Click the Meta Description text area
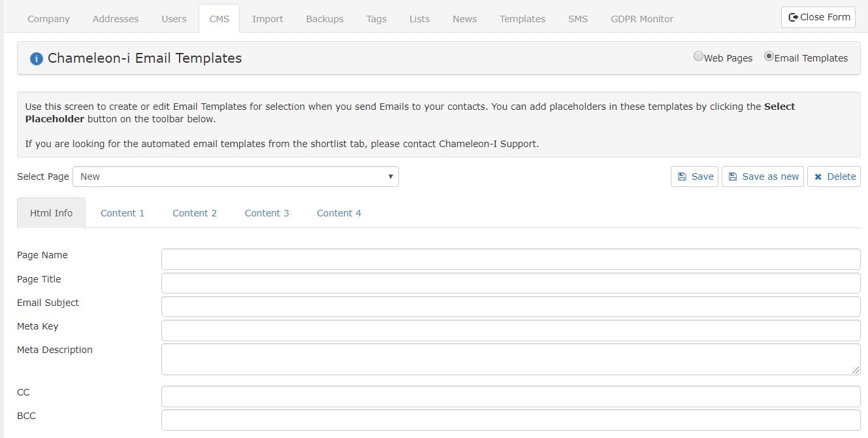The image size is (868, 438). coord(509,358)
